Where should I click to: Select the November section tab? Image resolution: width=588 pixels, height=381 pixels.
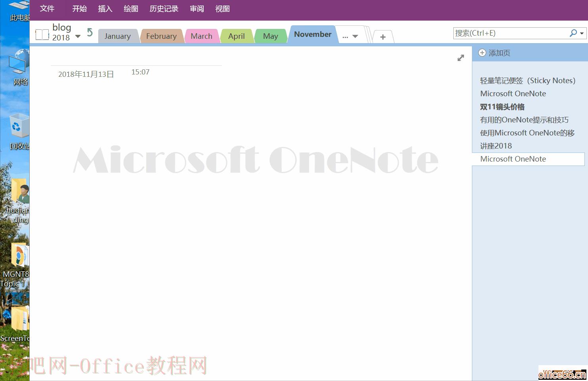click(x=313, y=34)
